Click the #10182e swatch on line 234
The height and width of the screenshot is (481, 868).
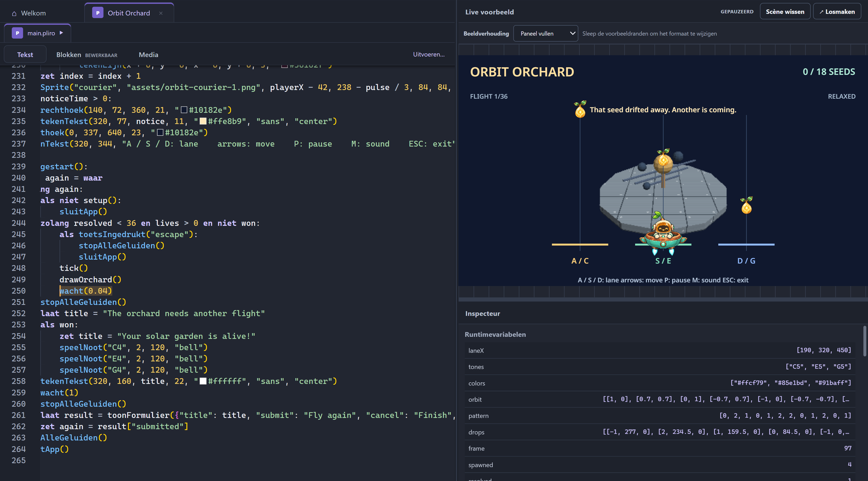click(x=184, y=110)
